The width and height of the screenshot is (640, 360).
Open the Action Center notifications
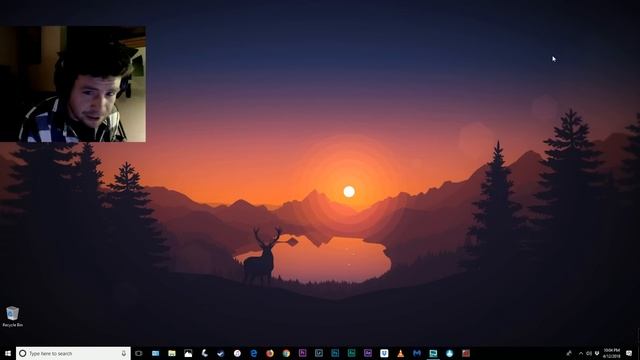tap(629, 353)
